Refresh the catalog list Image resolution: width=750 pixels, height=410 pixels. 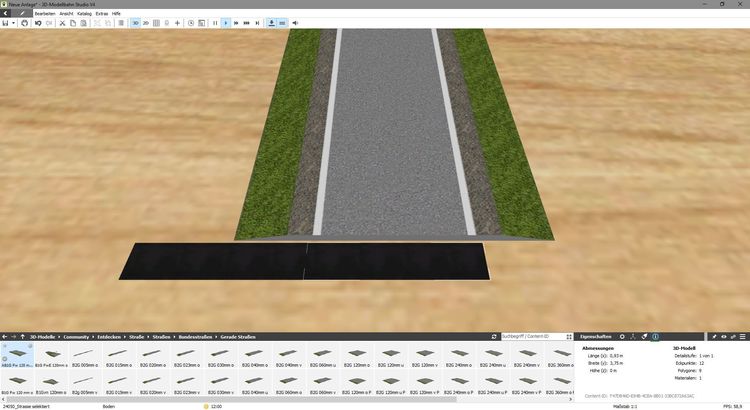click(494, 337)
